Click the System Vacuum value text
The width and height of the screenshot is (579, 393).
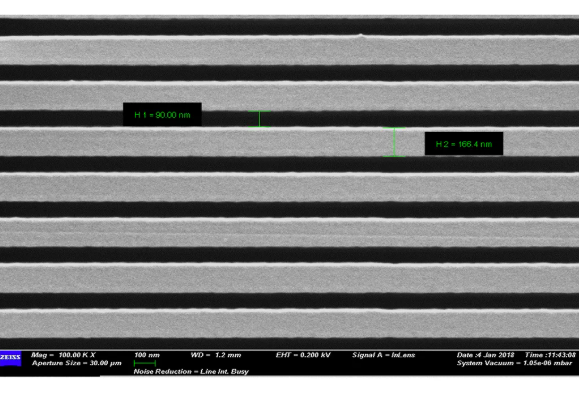coord(514,363)
